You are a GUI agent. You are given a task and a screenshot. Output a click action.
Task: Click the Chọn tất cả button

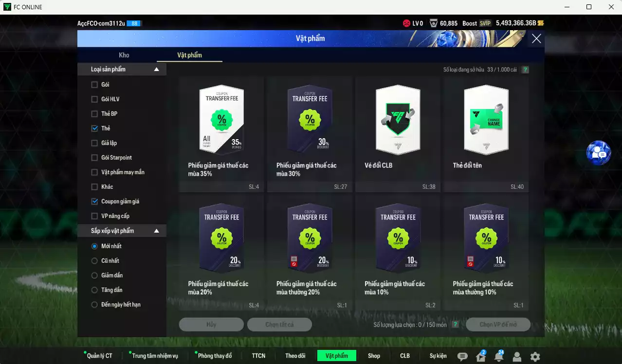click(279, 325)
